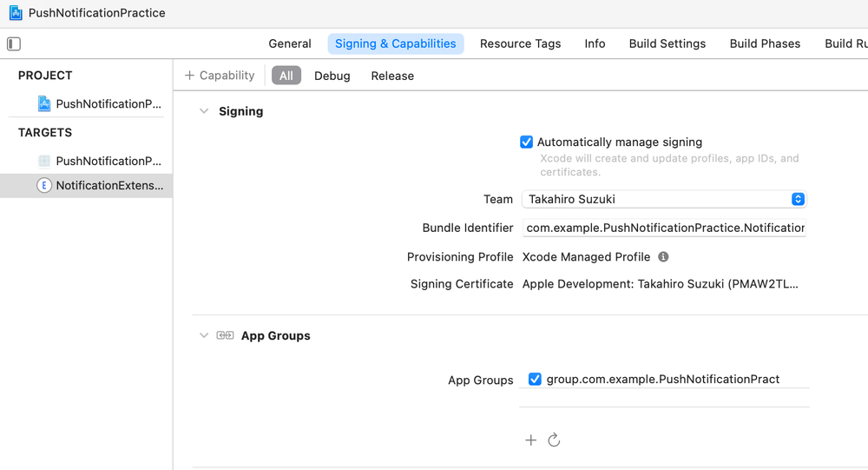
Task: Uncheck the group.com.example app group checkbox
Action: click(x=535, y=379)
